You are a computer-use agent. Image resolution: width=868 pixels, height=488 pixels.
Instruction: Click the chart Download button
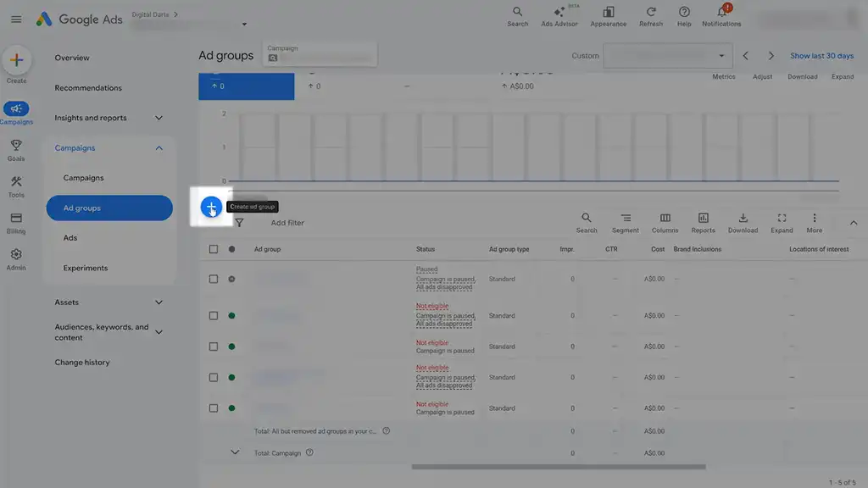(x=802, y=76)
